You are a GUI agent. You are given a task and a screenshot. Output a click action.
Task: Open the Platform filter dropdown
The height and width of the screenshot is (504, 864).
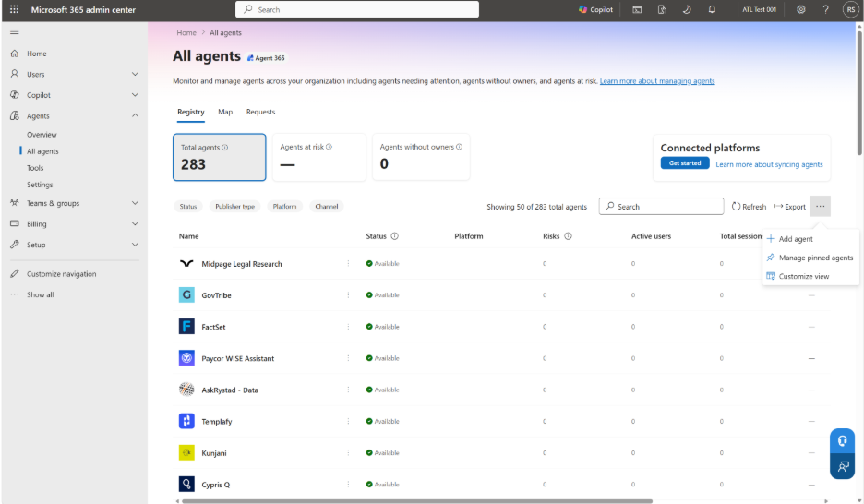click(284, 206)
